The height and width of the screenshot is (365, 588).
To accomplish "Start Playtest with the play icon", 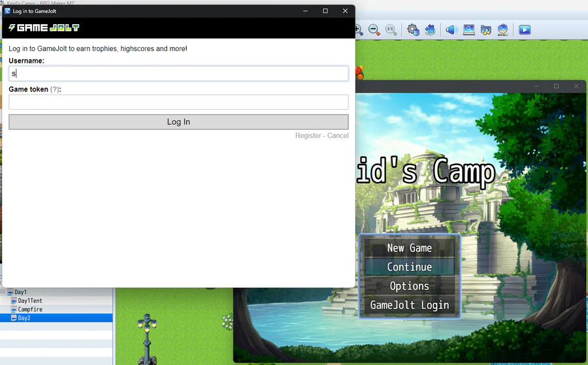I will tap(525, 30).
